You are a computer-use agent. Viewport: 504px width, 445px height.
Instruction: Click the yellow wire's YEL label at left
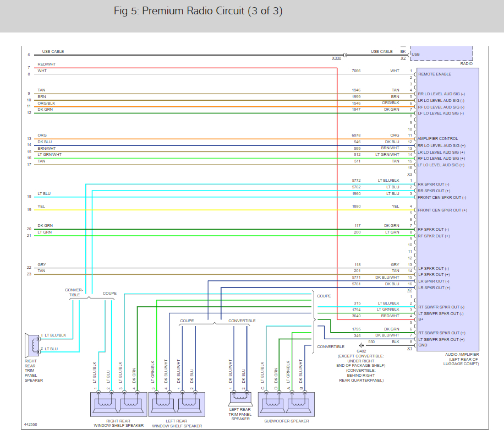41,207
